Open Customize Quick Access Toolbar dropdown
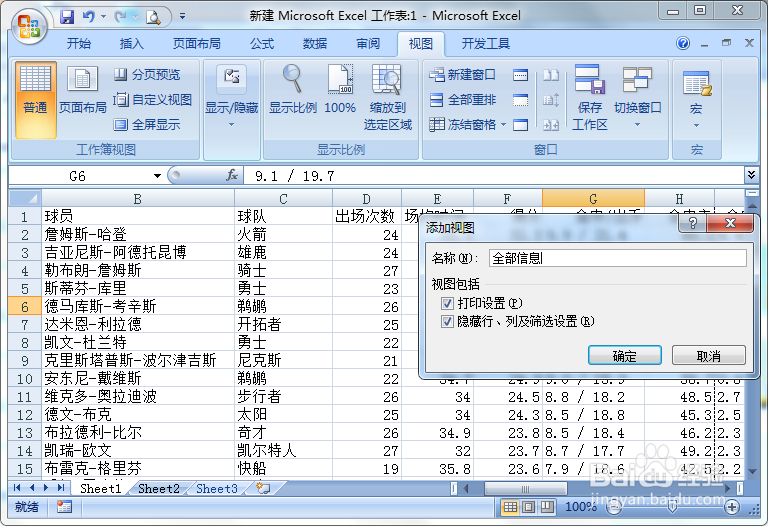 click(x=182, y=17)
